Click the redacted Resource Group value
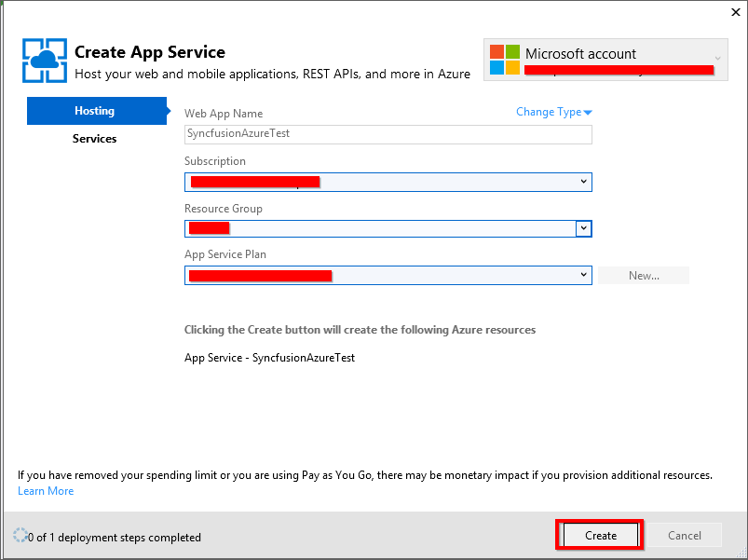Image resolution: width=748 pixels, height=560 pixels. coord(210,228)
